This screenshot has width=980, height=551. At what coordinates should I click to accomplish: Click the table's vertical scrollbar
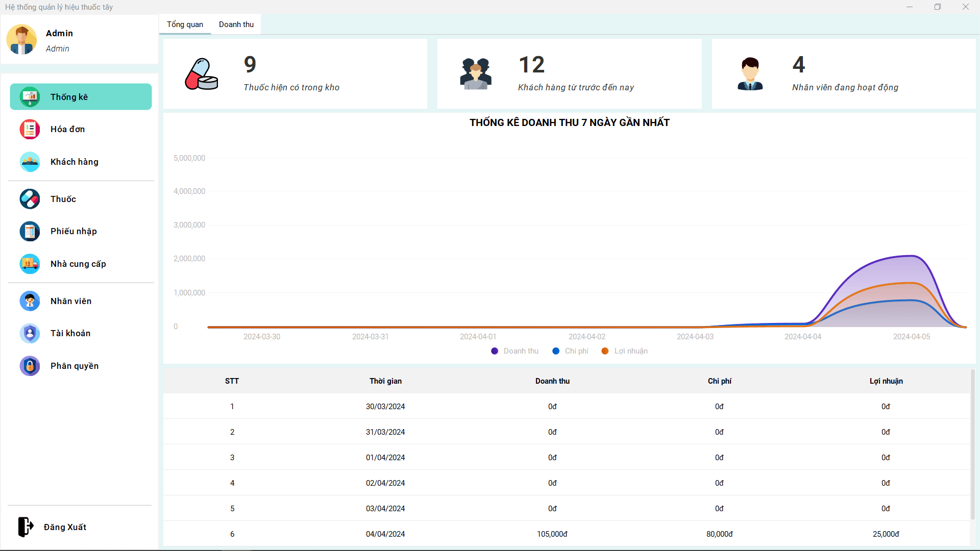pyautogui.click(x=973, y=444)
